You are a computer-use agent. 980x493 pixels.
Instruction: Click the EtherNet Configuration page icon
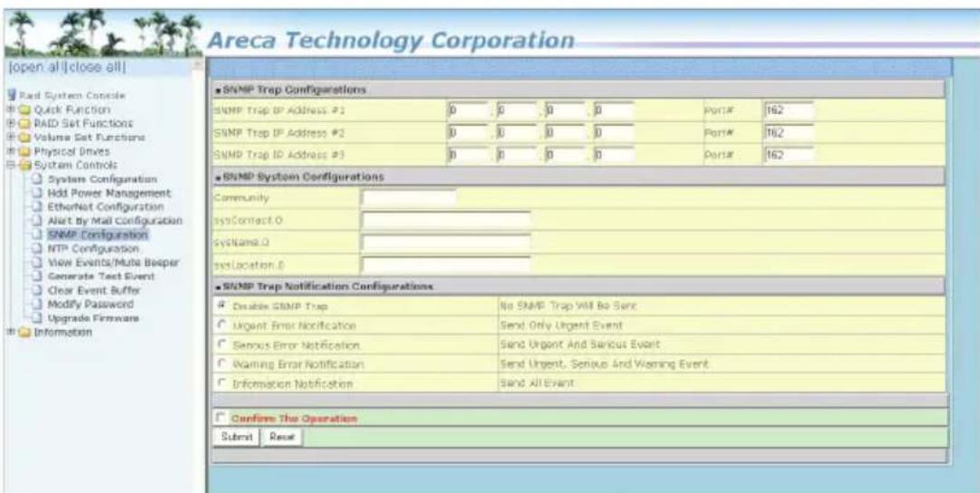coord(39,207)
